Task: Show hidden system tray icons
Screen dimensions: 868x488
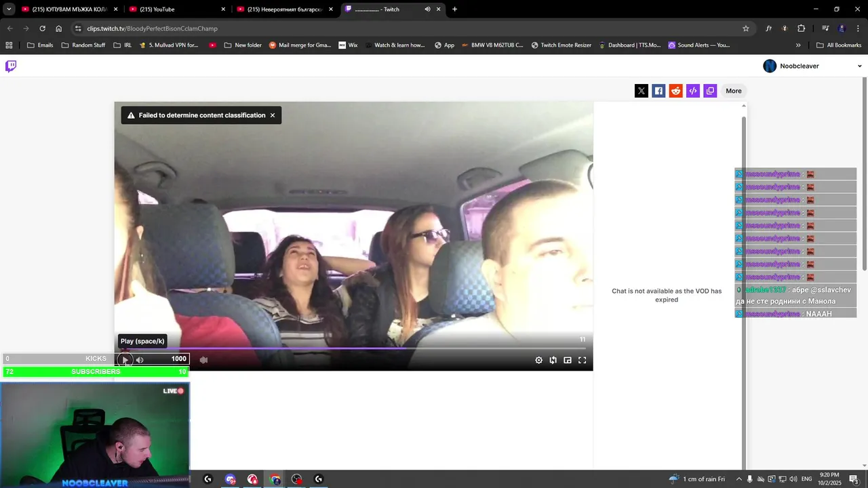Action: (739, 479)
